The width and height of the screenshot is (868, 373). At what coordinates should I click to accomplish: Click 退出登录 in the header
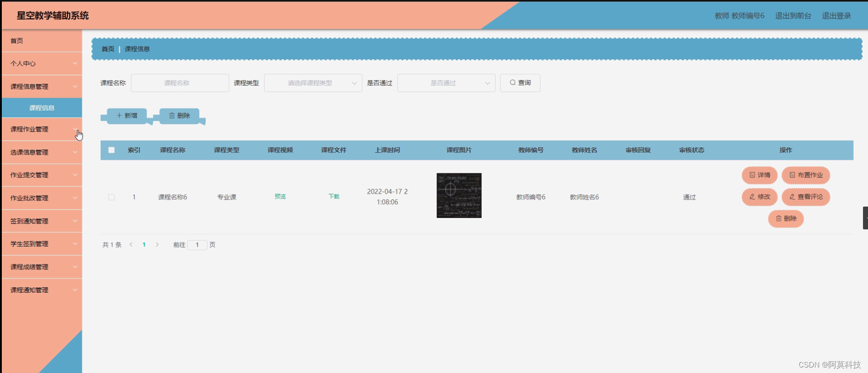point(837,16)
